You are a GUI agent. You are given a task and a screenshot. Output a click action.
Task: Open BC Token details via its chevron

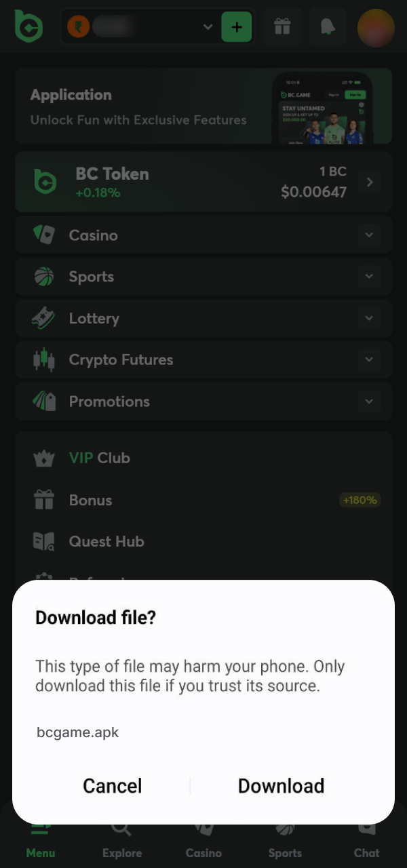click(x=369, y=182)
